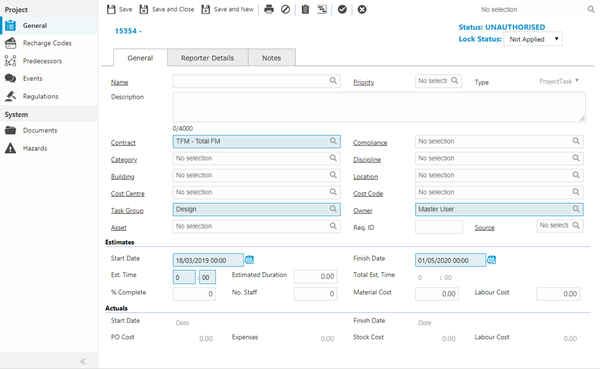Click the Cost Centre search icon
Viewport: 600px width, 369px height.
coord(333,192)
